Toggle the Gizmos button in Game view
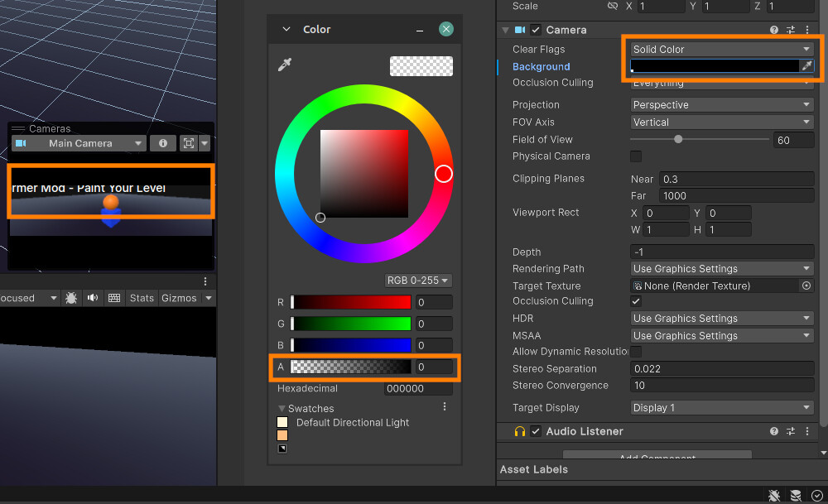The image size is (828, 504). click(x=179, y=298)
